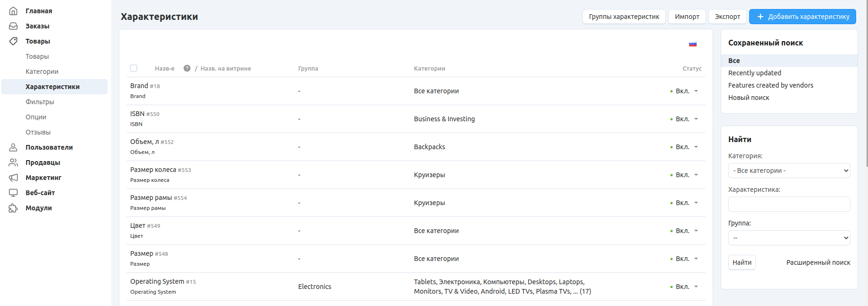The image size is (868, 306).
Task: Open the Расширенный поиск link
Action: (x=818, y=262)
